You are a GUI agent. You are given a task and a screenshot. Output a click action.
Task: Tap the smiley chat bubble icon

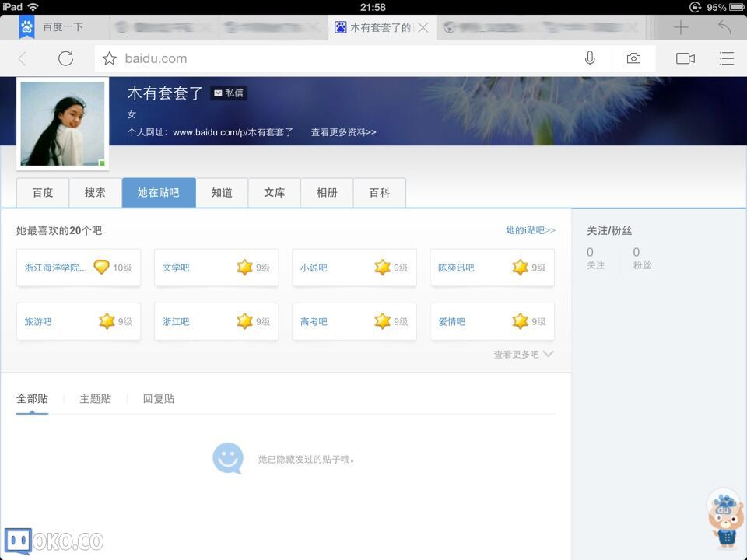coord(228,458)
